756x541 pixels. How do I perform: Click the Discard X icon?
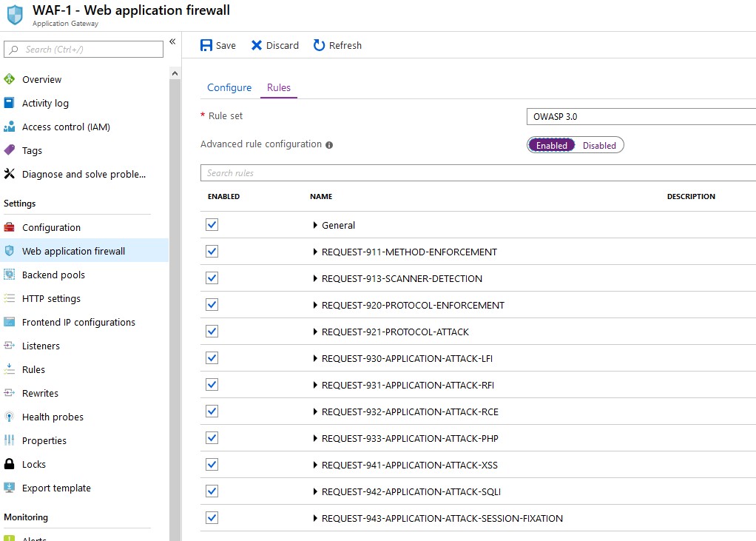pyautogui.click(x=257, y=45)
